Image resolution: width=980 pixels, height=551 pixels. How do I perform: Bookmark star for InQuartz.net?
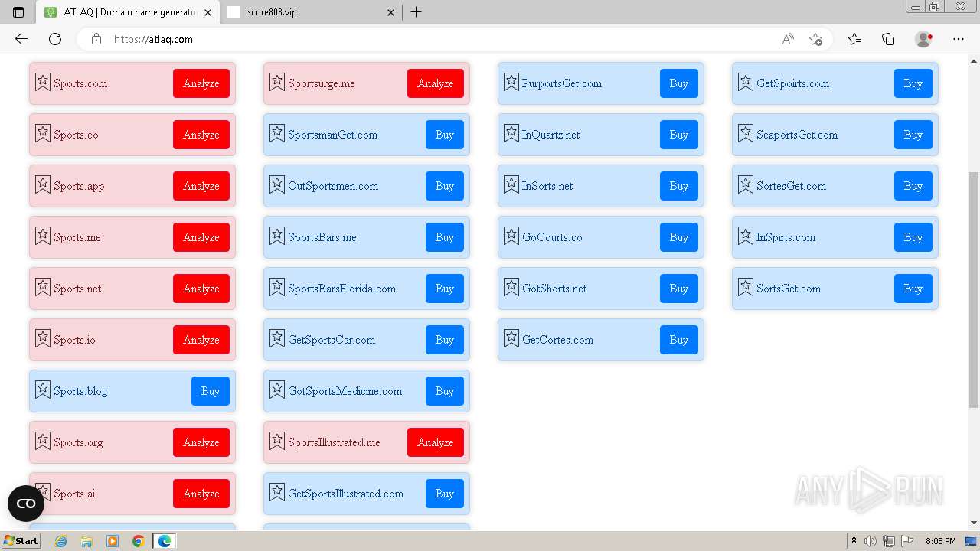511,133
